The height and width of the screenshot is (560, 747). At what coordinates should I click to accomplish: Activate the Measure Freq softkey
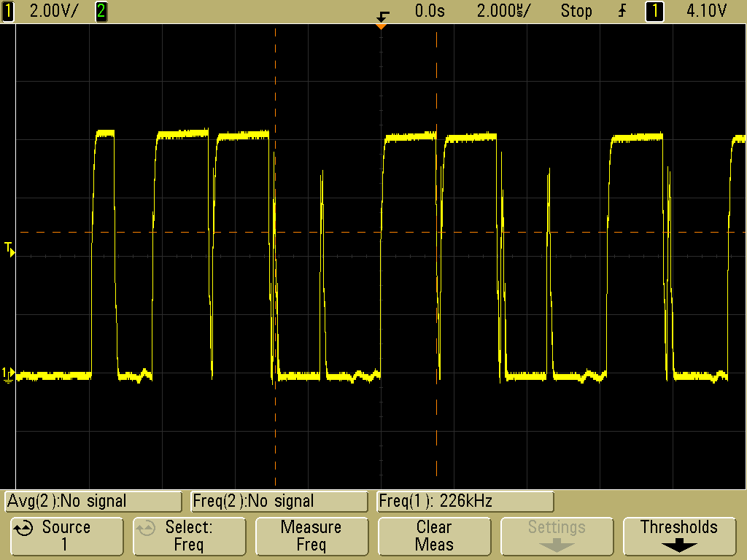(x=311, y=536)
